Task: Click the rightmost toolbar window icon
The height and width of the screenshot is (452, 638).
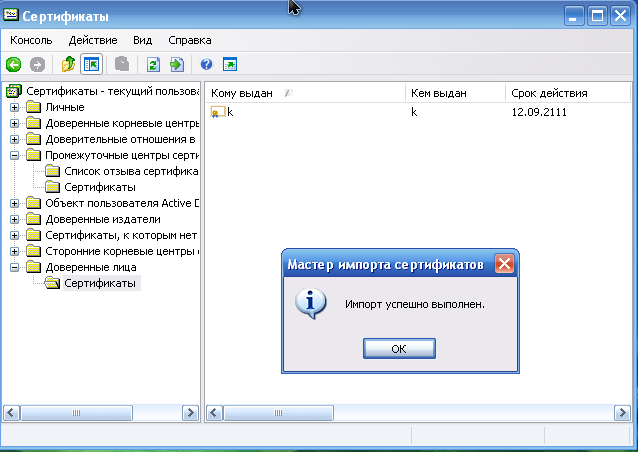Action: pyautogui.click(x=230, y=64)
